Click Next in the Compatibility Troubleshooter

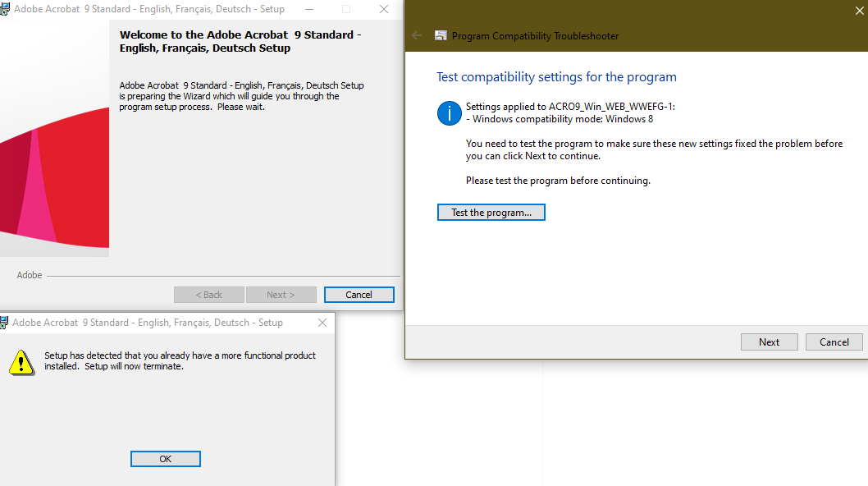pos(769,342)
